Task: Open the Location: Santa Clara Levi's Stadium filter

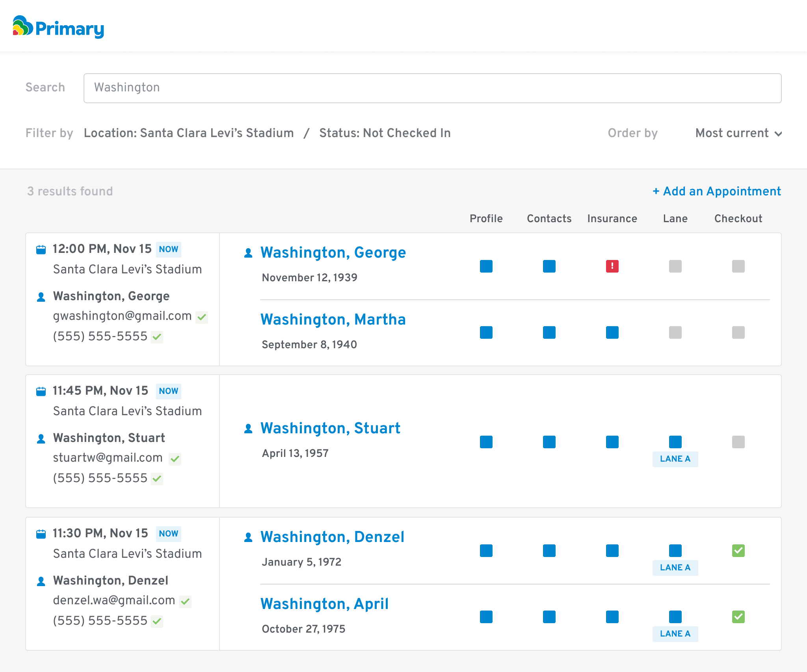Action: (x=189, y=133)
